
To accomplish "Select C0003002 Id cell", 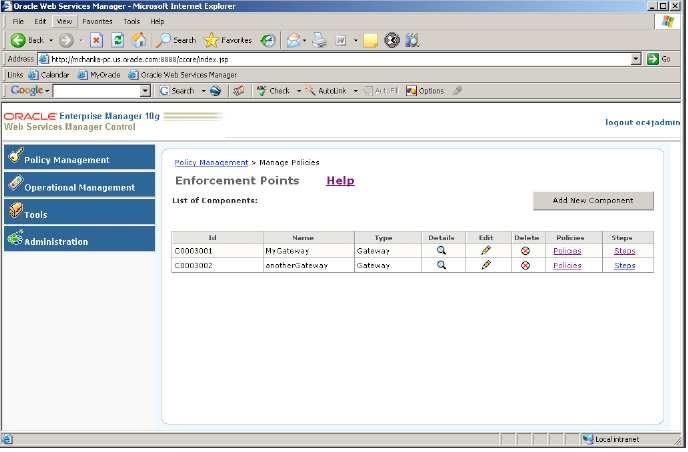I will (217, 265).
